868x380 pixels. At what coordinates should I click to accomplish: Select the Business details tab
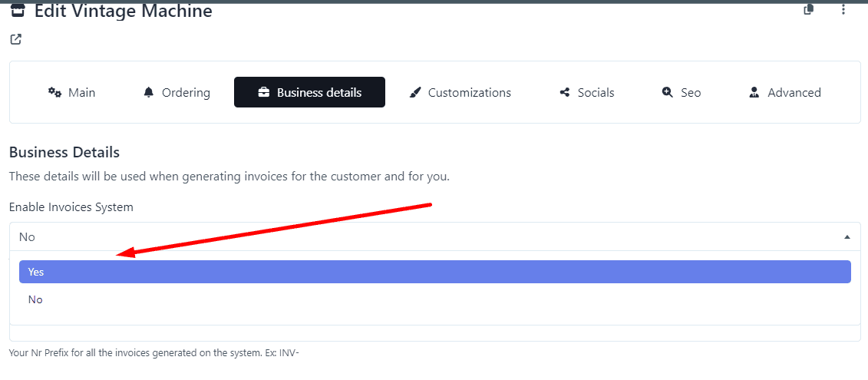[309, 92]
